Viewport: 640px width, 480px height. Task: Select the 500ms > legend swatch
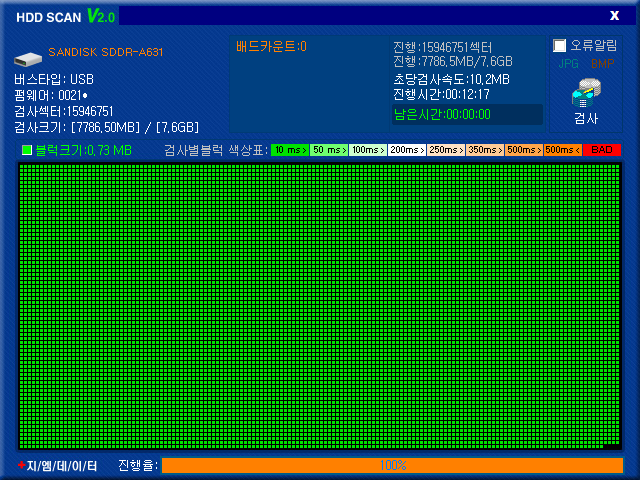(524, 150)
